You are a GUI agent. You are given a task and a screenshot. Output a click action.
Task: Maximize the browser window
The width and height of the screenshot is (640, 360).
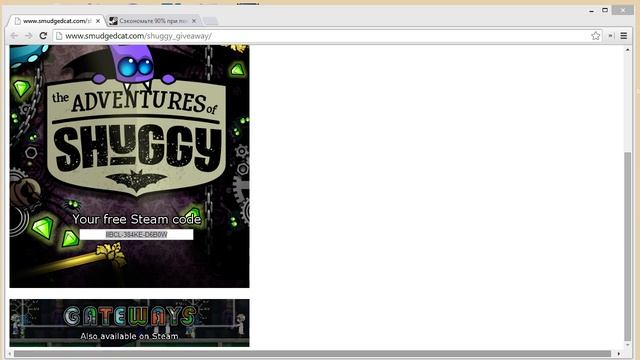[x=605, y=10]
